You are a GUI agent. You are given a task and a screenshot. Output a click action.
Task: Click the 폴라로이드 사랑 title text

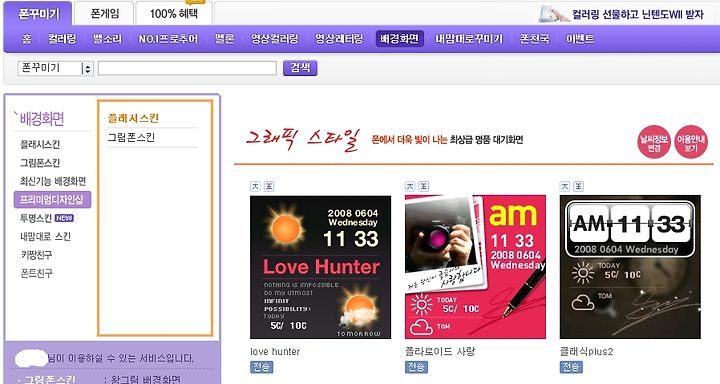(440, 352)
